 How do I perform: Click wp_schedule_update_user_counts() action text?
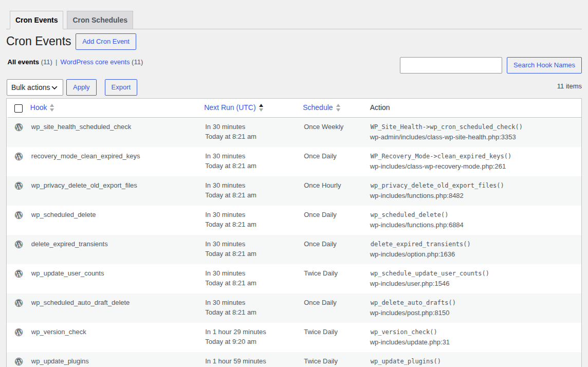[430, 273]
